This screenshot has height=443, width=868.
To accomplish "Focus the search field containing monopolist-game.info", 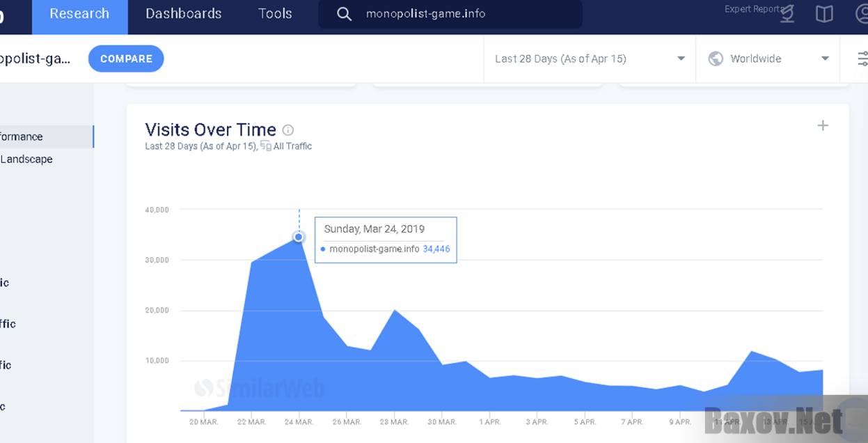I will (x=450, y=14).
